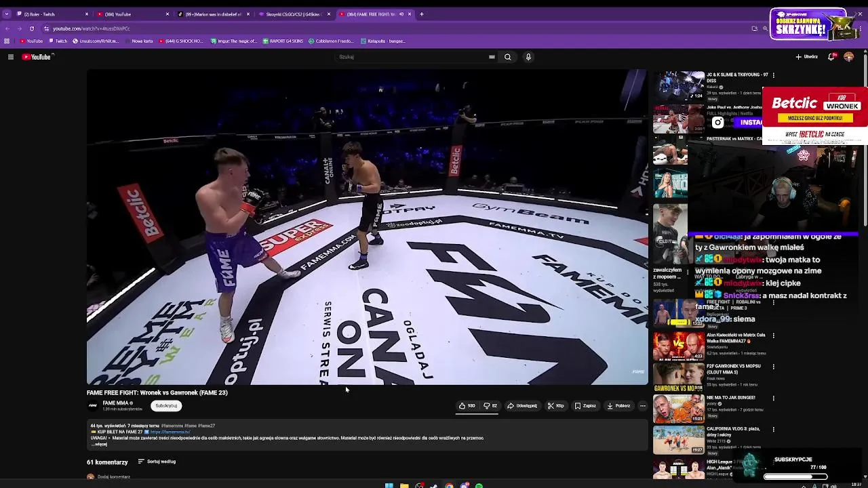
Task: Reload the current page
Action: pos(31,28)
